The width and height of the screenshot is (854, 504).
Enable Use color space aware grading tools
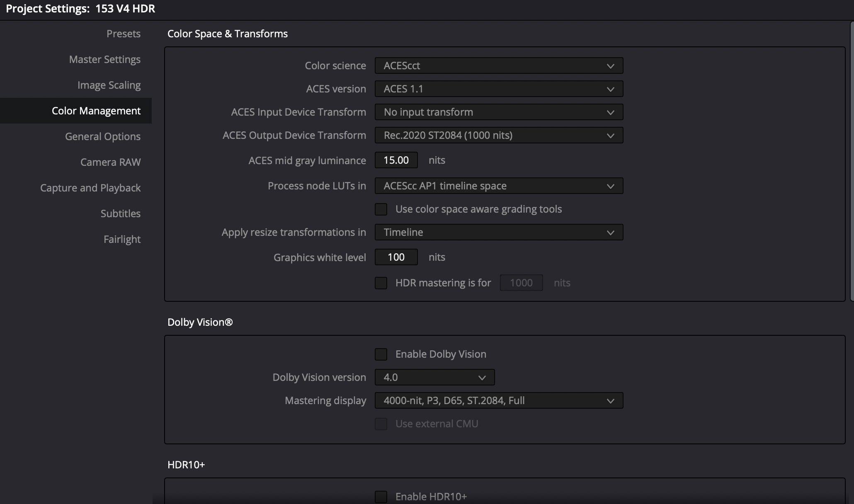point(381,209)
